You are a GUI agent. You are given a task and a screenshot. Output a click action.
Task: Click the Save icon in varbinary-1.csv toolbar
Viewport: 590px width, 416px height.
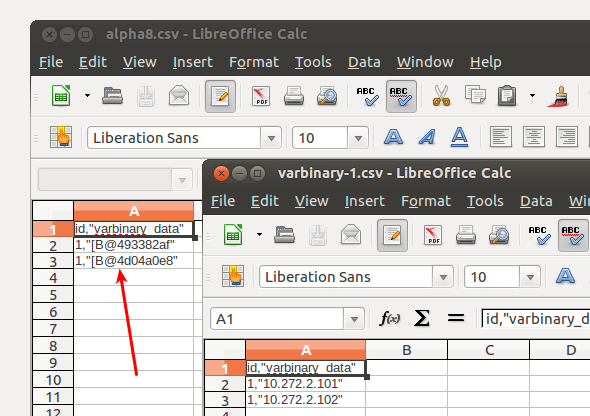[318, 235]
